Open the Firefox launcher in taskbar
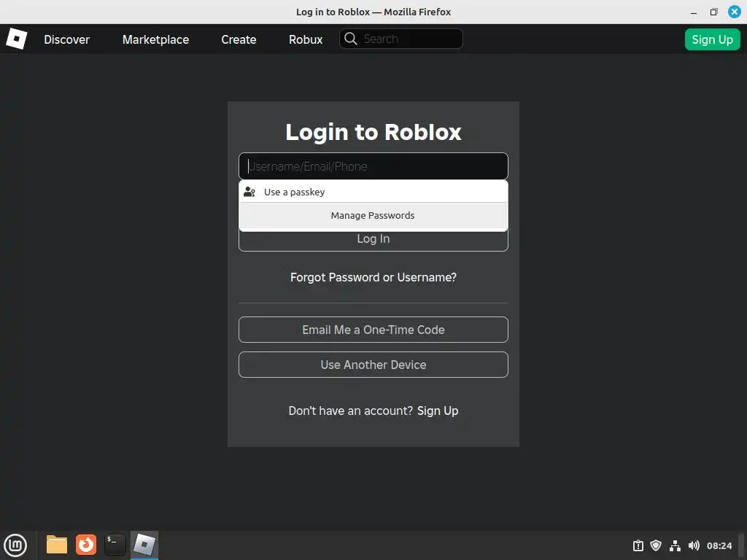 86,545
